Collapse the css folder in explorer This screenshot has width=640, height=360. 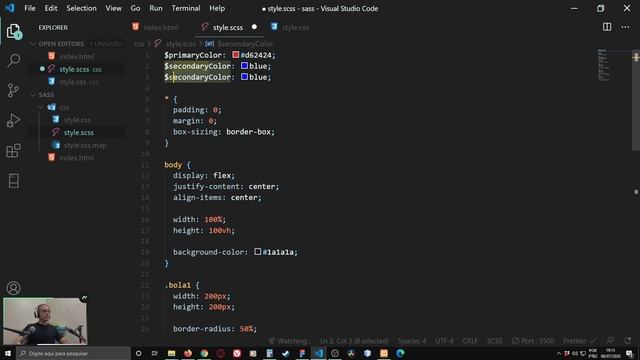pos(76,107)
